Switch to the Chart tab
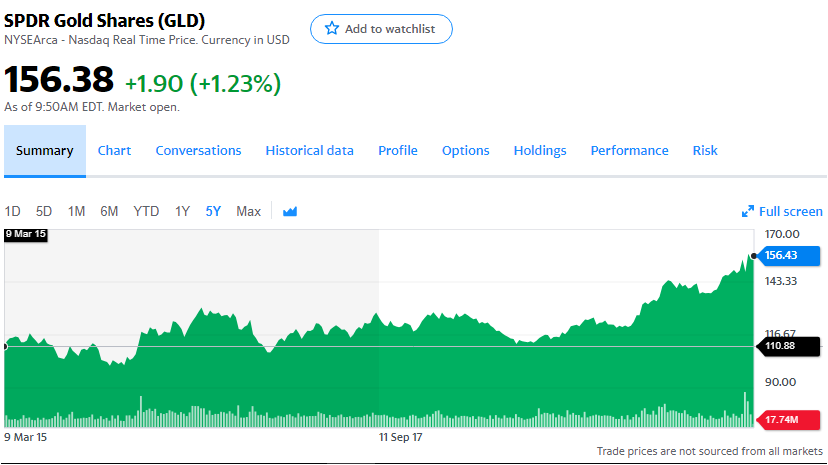The height and width of the screenshot is (465, 828). [x=114, y=150]
